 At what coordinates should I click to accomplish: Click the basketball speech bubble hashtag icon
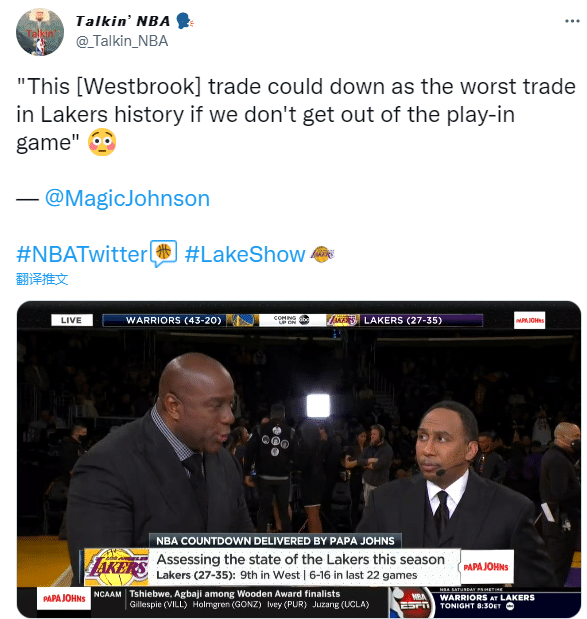pos(163,253)
